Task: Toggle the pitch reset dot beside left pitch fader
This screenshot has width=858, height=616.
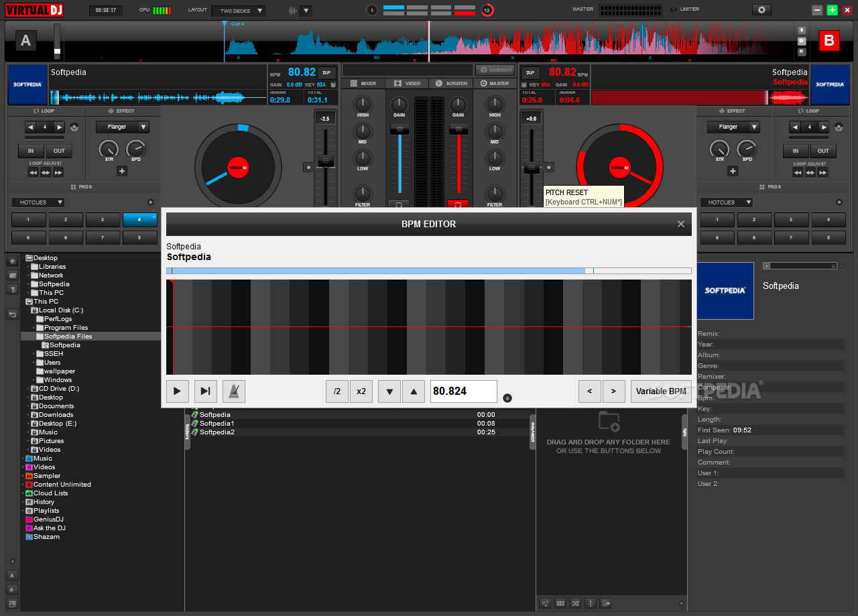Action: pos(308,167)
